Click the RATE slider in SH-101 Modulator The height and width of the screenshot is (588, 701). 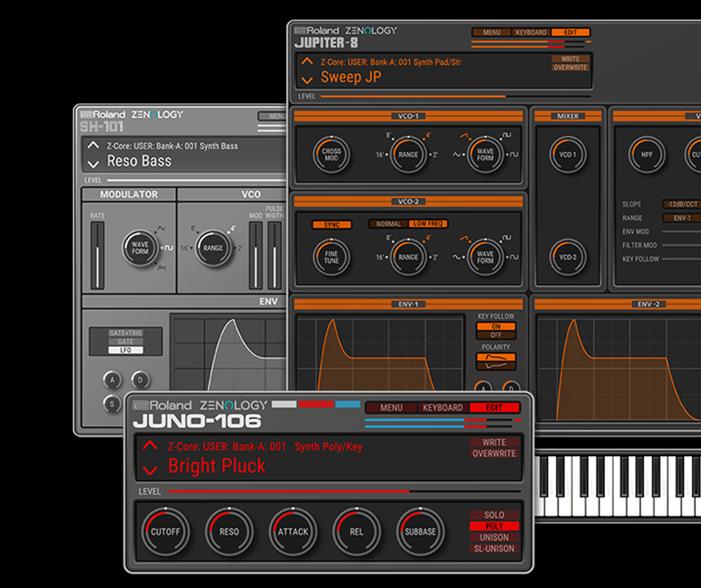tap(97, 256)
